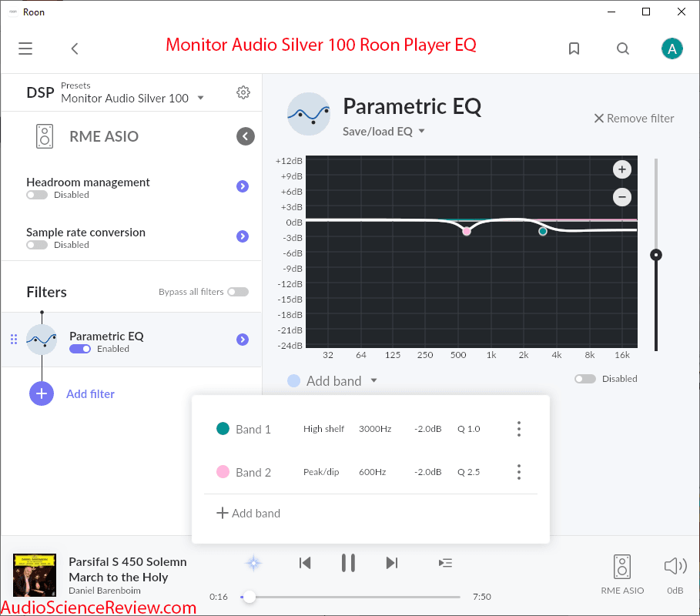The height and width of the screenshot is (616, 700).
Task: Click the plus Add filter circle
Action: point(42,393)
